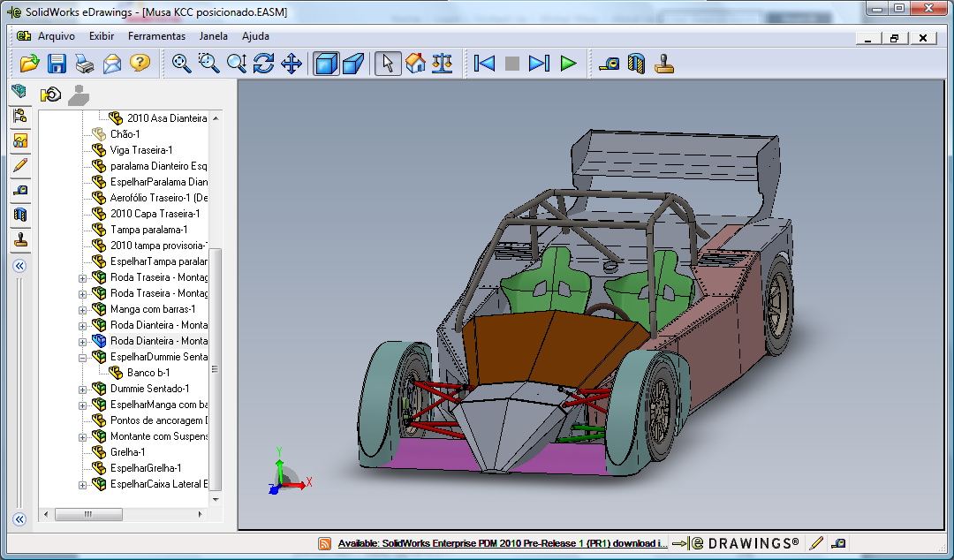The image size is (954, 560).
Task: Save the document with the floppy disk icon
Action: pos(57,64)
